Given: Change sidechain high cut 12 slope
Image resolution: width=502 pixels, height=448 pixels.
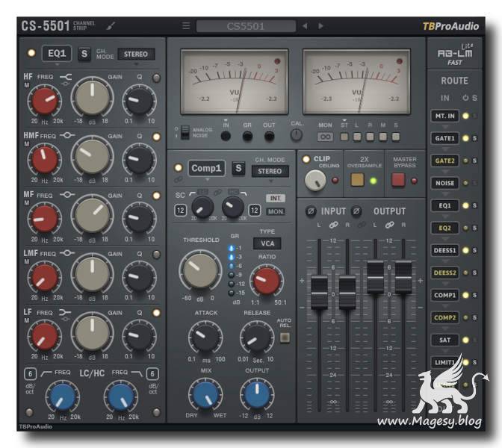Looking at the screenshot, I should pyautogui.click(x=255, y=211).
